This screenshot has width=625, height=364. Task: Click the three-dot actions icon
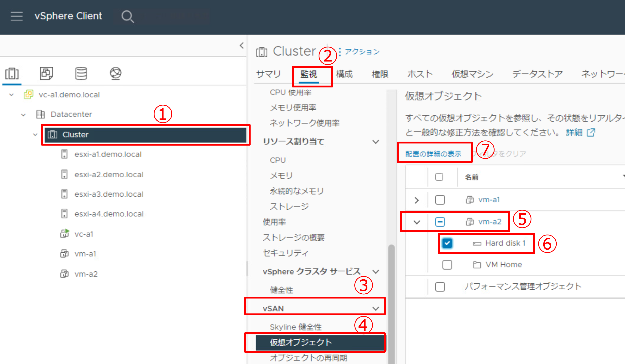tap(340, 52)
